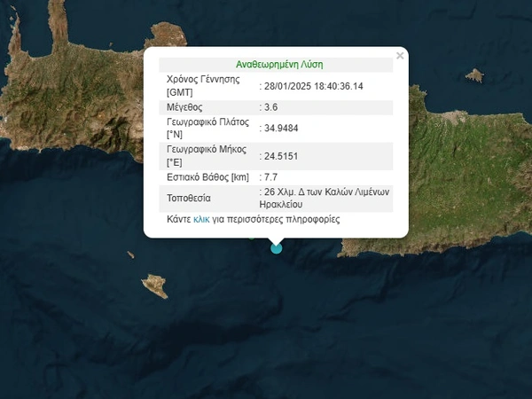Click the magnitude value 3.6

(x=270, y=107)
